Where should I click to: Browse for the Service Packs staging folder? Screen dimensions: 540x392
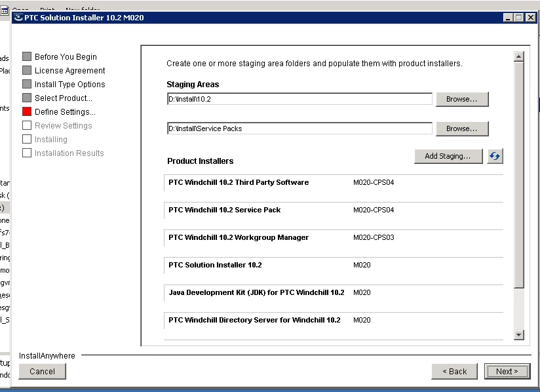click(462, 128)
